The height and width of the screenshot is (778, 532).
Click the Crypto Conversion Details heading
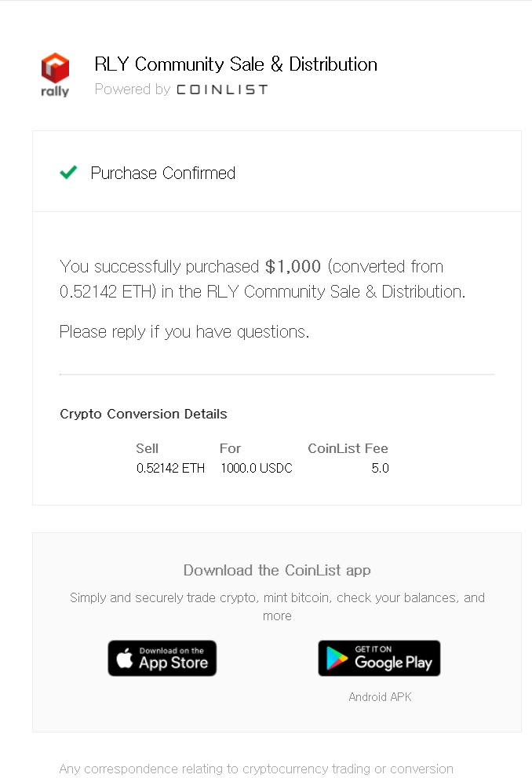pyautogui.click(x=144, y=414)
